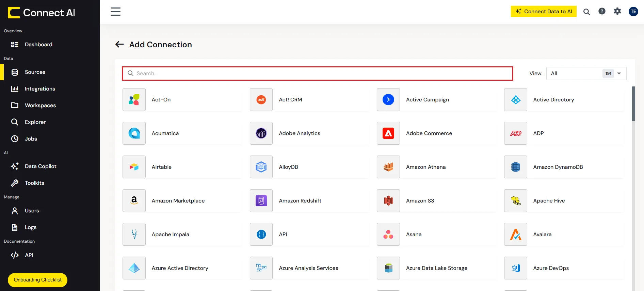The width and height of the screenshot is (644, 291).
Task: Click the Azure Analysis Services label
Action: pos(308,268)
